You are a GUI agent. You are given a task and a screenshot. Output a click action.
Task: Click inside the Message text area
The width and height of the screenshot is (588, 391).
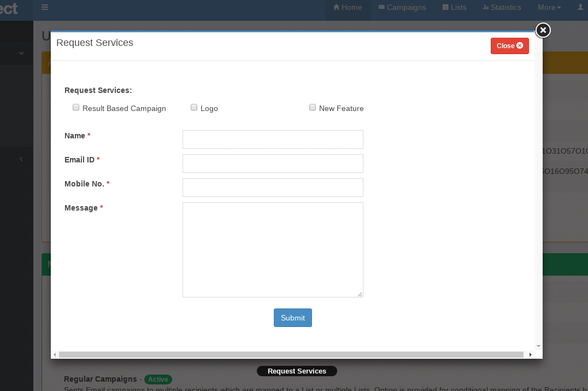click(x=273, y=250)
